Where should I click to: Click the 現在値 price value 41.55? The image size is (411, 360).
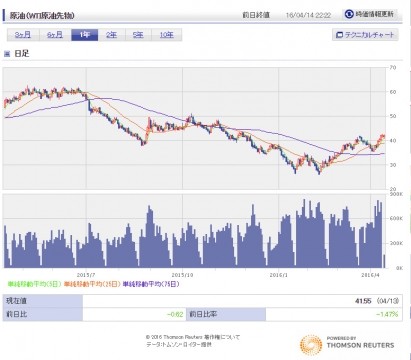[363, 301]
